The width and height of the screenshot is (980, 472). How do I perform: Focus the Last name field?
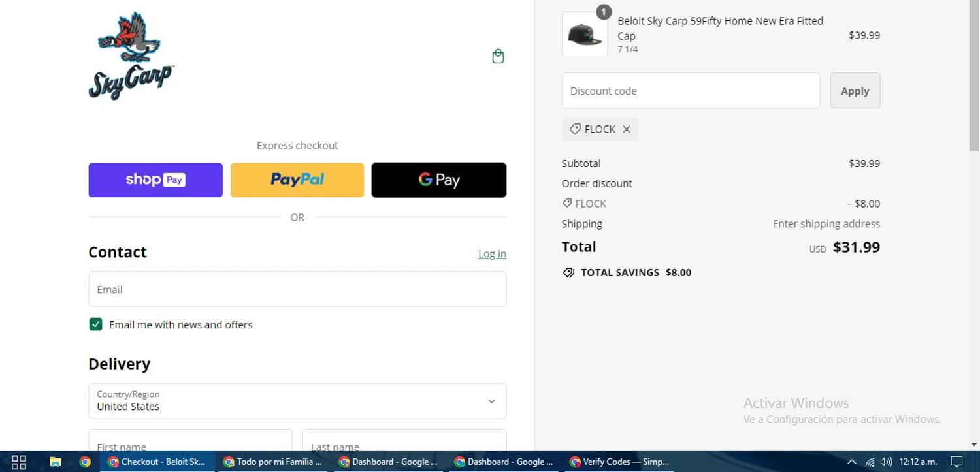(404, 441)
